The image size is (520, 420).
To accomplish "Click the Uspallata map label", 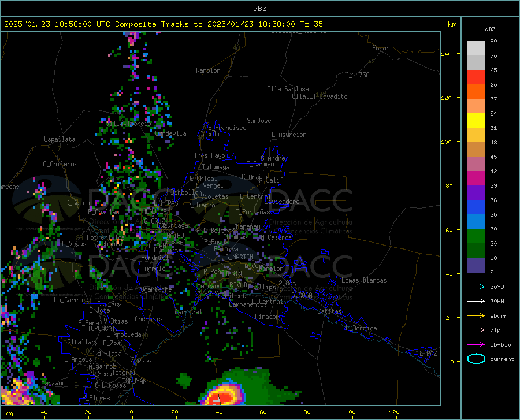I will (60, 139).
